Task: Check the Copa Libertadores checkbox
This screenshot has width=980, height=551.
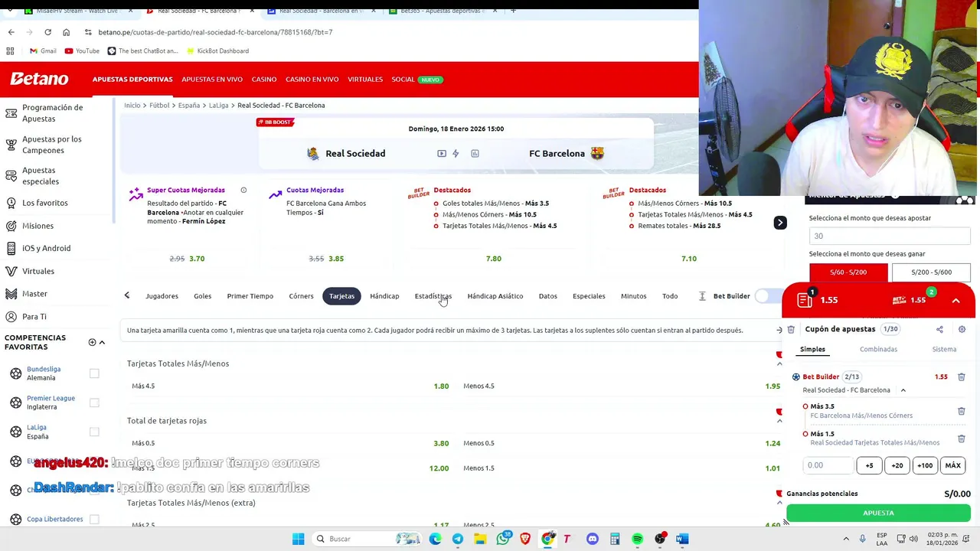Action: (x=94, y=519)
